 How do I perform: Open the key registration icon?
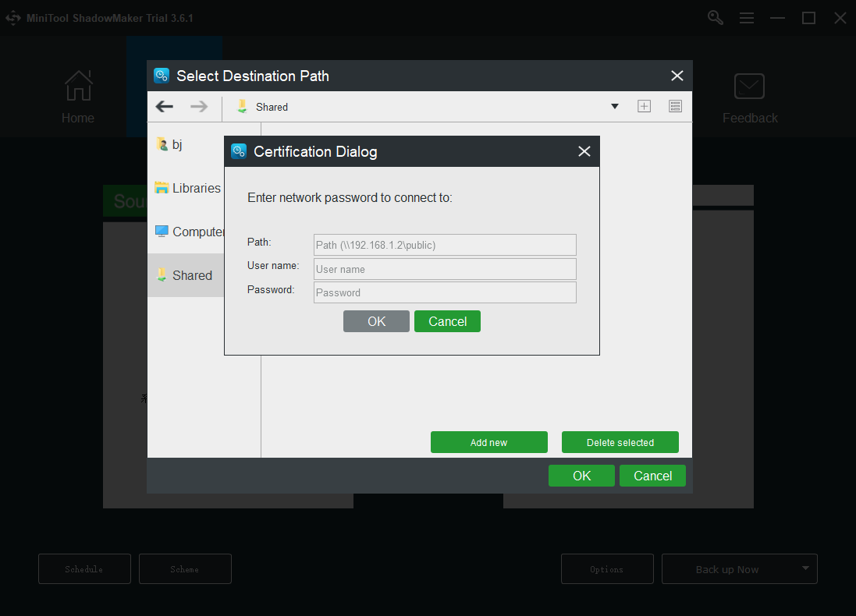click(x=715, y=18)
